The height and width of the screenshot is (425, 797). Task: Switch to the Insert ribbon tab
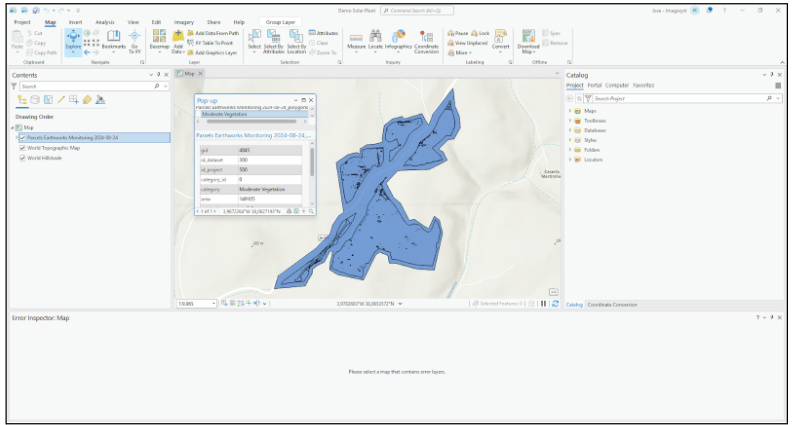75,22
